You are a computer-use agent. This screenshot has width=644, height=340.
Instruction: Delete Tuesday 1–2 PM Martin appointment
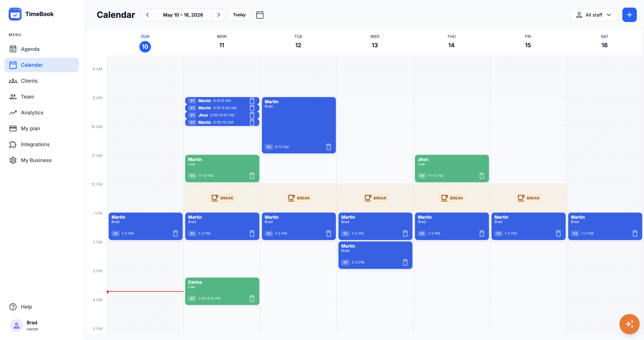point(328,234)
